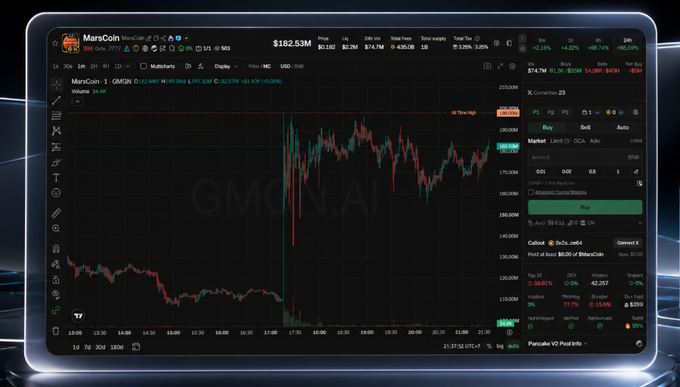The image size is (680, 387).
Task: Open the compare-chart icon next to Multicharts
Action: (x=188, y=66)
